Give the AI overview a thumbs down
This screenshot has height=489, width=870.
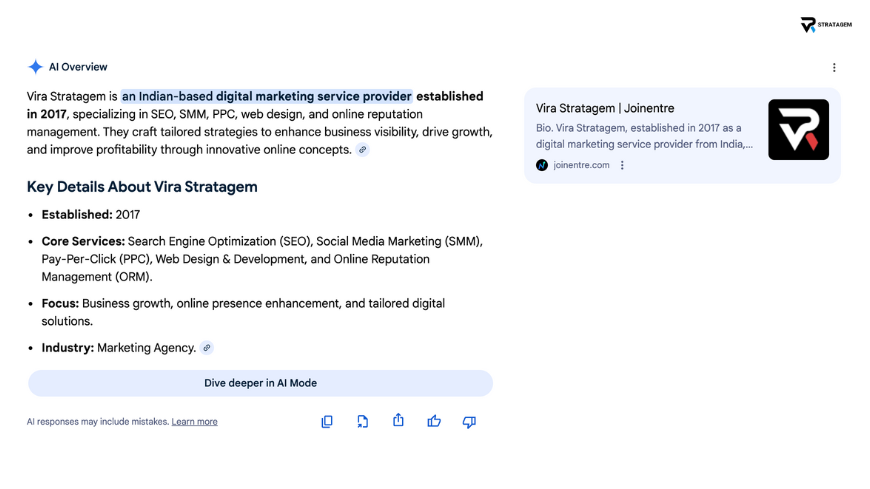tap(469, 422)
